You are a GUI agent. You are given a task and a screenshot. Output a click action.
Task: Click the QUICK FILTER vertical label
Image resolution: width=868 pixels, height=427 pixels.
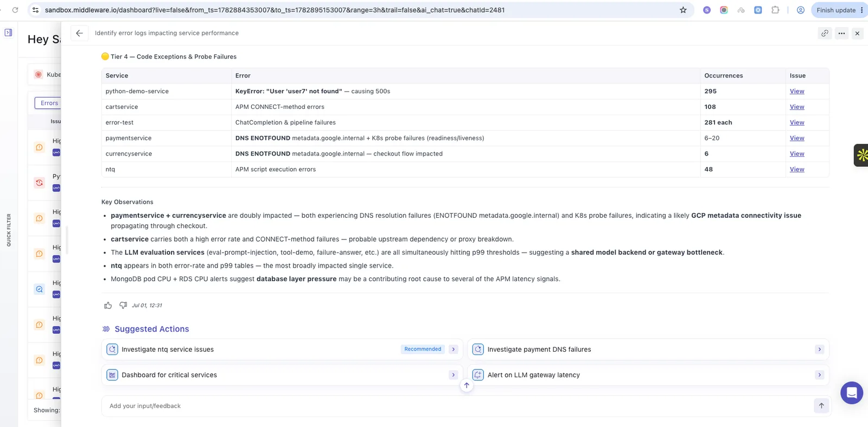pyautogui.click(x=9, y=230)
